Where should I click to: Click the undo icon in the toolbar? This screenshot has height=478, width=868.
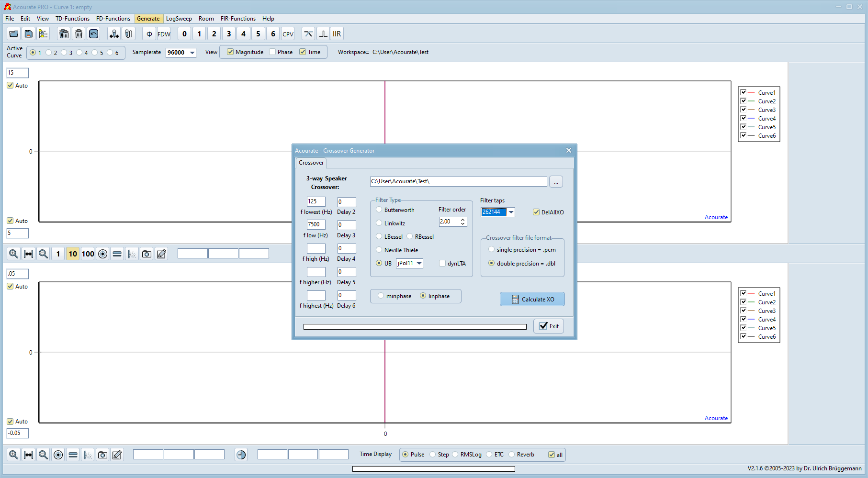[94, 34]
